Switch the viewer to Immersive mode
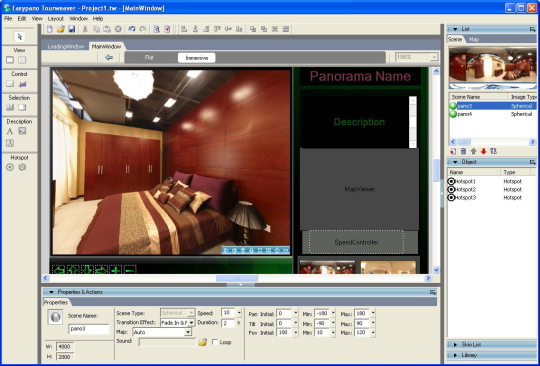The height and width of the screenshot is (366, 540). click(197, 58)
